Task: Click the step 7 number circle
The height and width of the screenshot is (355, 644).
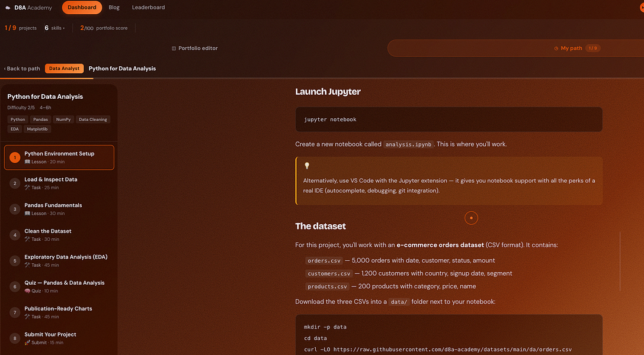Action: [15, 312]
